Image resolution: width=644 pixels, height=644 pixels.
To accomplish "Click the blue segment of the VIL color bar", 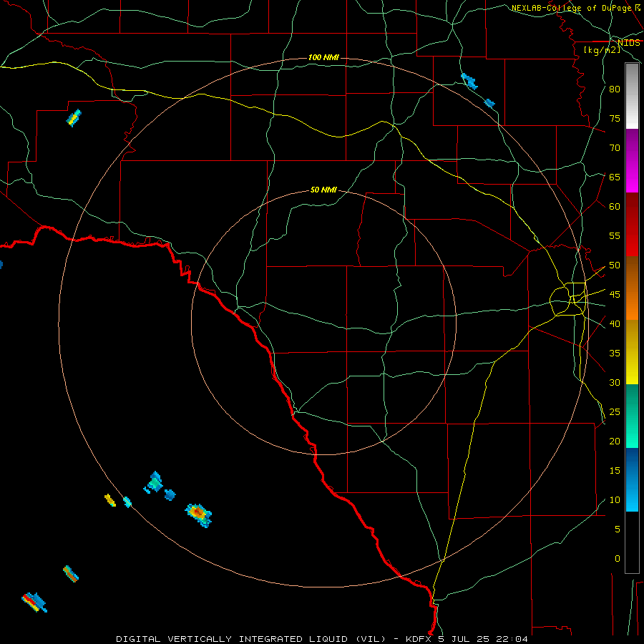I will pos(632,479).
